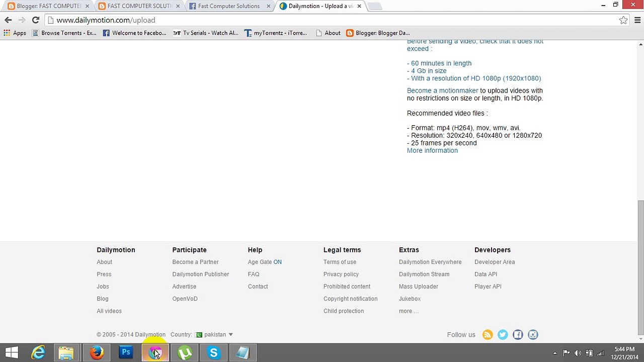This screenshot has height=362, width=644.
Task: Open the Windows Start button
Action: pos(12,353)
